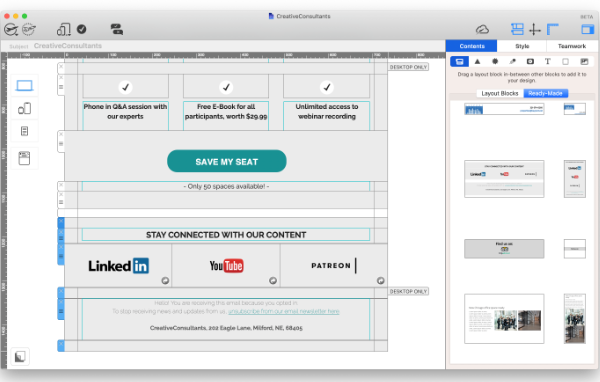Switch to the Layout Blocks segment
This screenshot has height=382, width=600.
click(x=500, y=93)
